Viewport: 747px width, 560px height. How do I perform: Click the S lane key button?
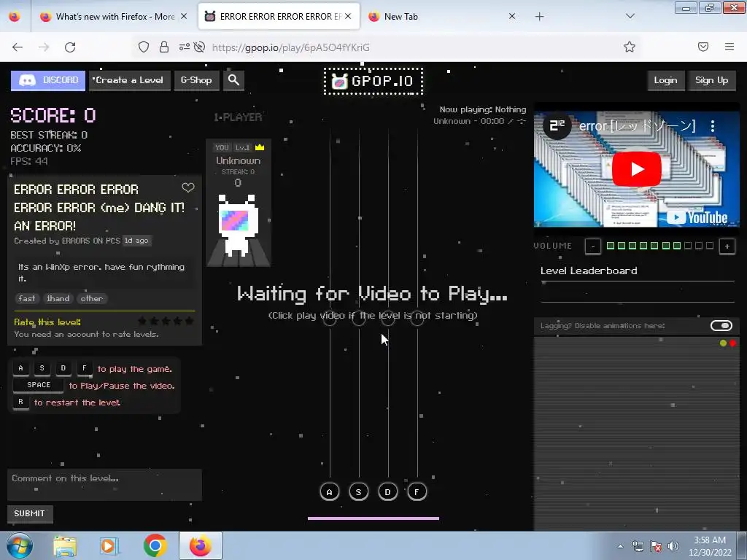tap(359, 492)
